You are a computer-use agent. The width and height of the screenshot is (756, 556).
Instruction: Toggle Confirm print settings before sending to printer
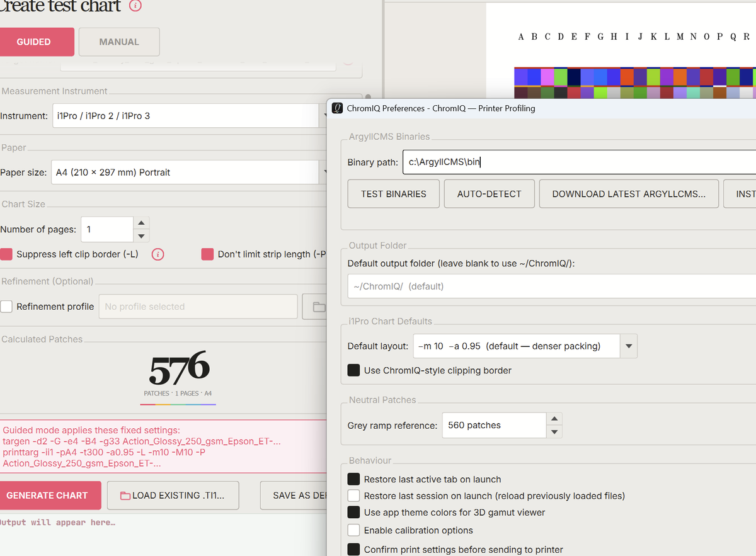coord(354,550)
